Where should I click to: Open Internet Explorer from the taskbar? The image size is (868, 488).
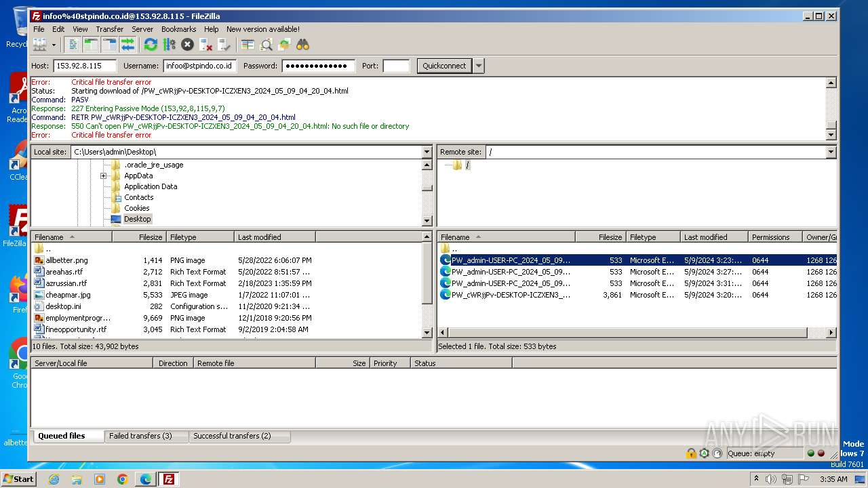point(54,479)
